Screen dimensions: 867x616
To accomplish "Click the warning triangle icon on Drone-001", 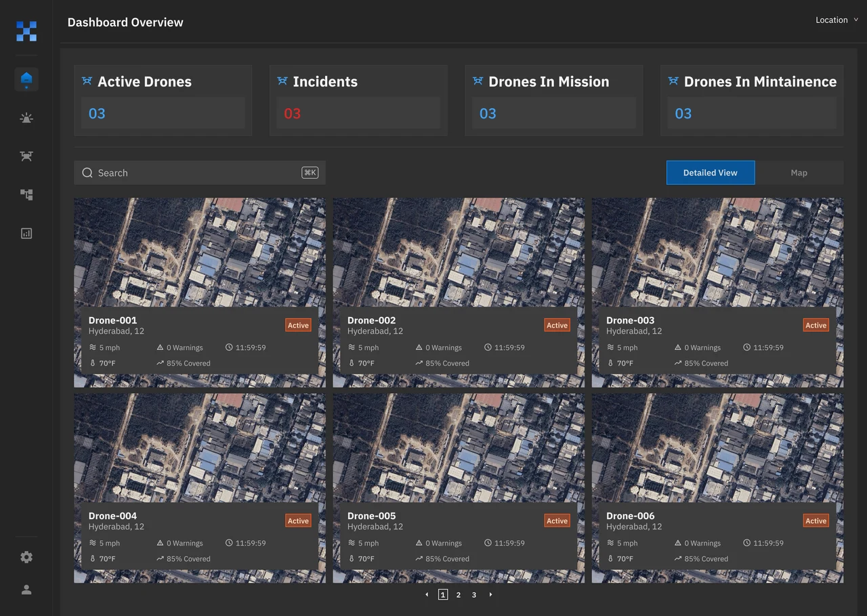I will coord(161,347).
